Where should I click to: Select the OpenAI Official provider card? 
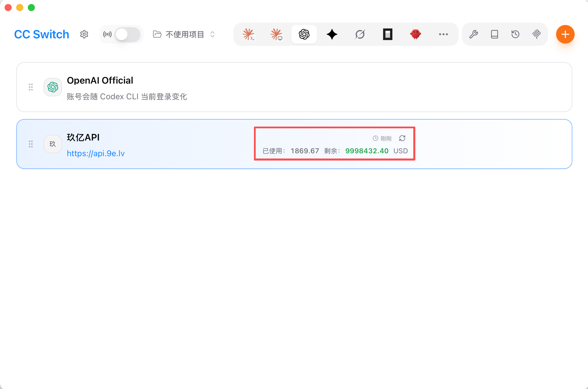[x=294, y=87]
